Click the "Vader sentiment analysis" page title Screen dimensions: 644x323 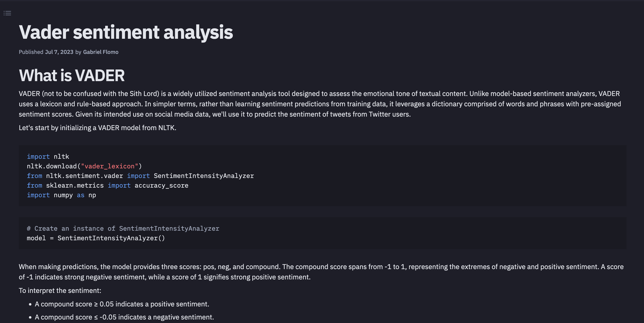coord(126,32)
